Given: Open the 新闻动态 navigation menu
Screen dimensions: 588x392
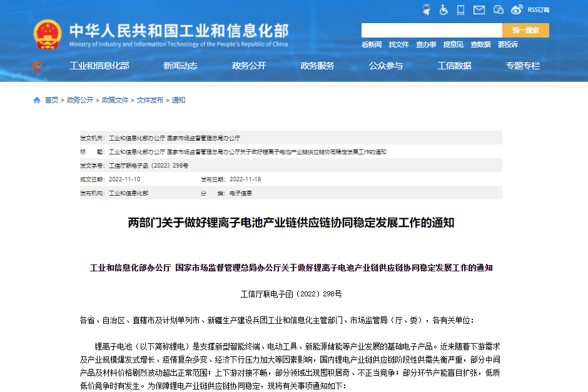Looking at the screenshot, I should (x=181, y=65).
